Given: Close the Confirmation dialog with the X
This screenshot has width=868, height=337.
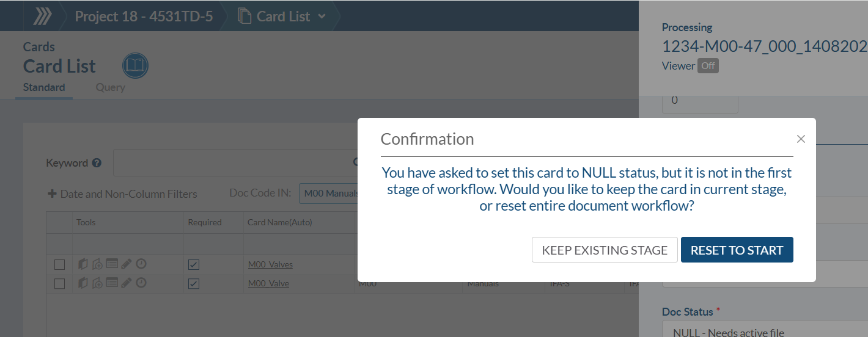Looking at the screenshot, I should (x=801, y=139).
